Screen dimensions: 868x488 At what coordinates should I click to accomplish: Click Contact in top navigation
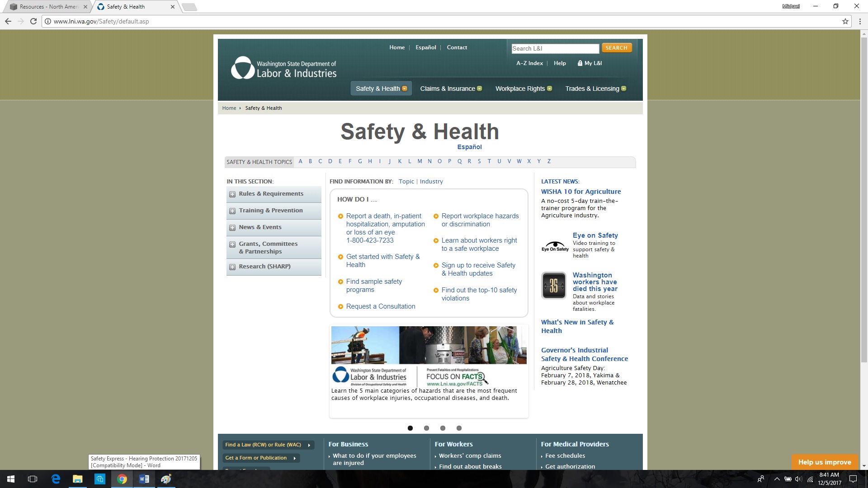tap(457, 47)
